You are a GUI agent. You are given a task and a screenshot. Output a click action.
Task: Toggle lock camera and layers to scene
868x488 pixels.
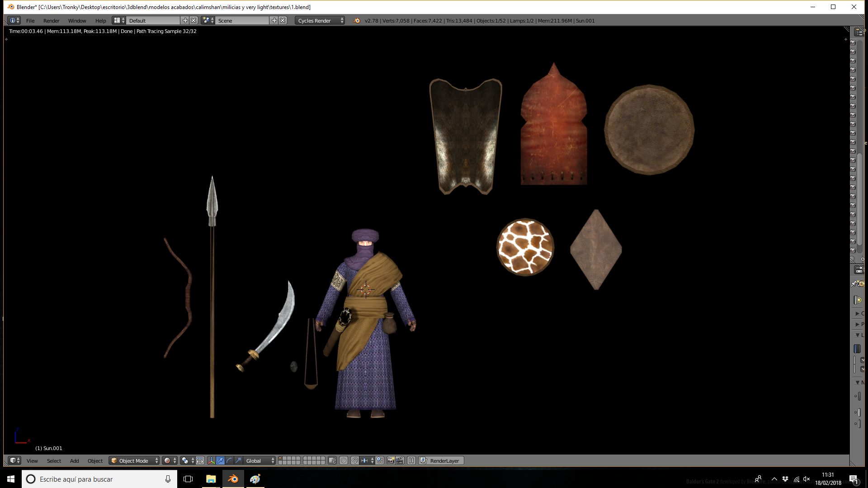332,460
